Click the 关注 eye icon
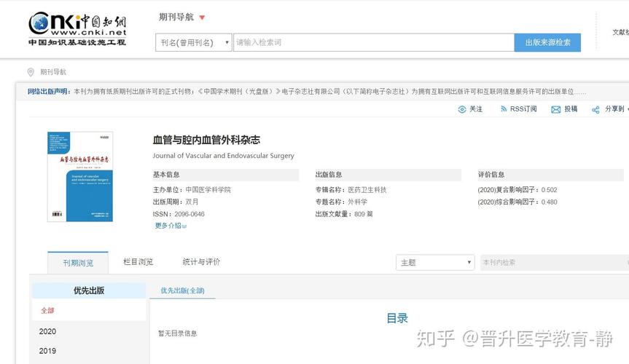The width and height of the screenshot is (629, 364). [x=462, y=109]
